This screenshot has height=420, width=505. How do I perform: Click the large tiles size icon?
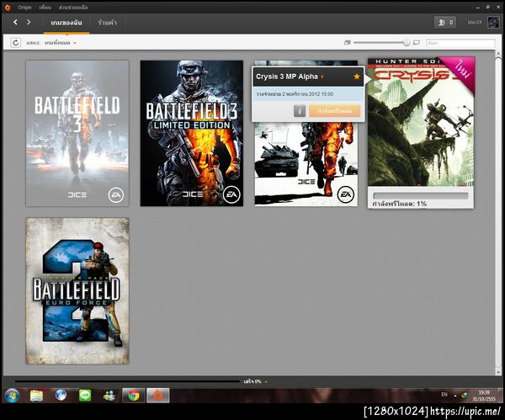click(x=417, y=43)
